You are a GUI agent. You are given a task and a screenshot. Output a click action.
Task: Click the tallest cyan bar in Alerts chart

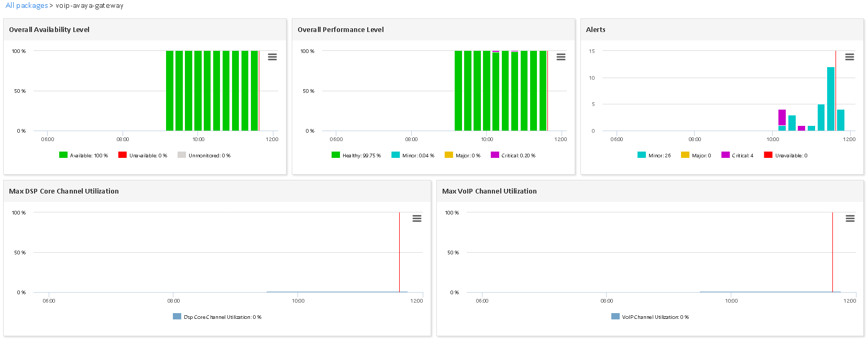[830, 99]
